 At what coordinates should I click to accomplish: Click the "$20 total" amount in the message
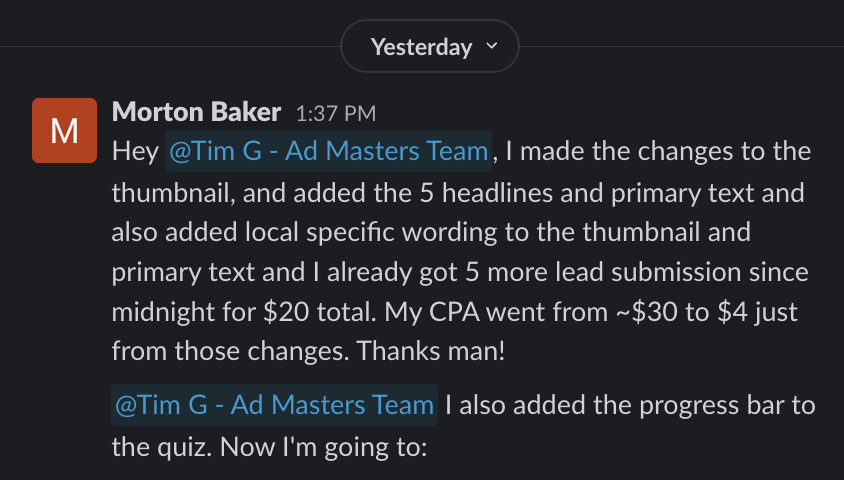(x=320, y=312)
